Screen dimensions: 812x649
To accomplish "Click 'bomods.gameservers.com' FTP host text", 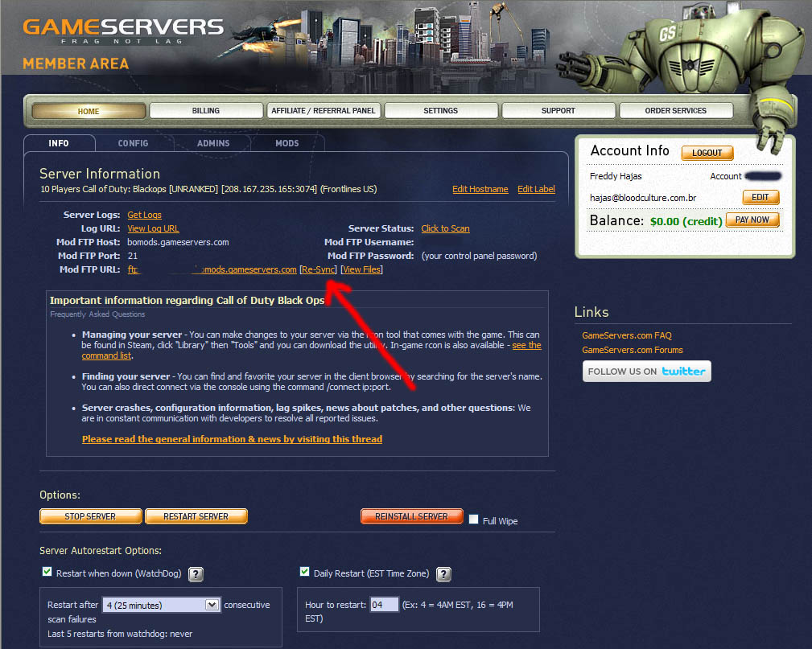I will tap(178, 242).
